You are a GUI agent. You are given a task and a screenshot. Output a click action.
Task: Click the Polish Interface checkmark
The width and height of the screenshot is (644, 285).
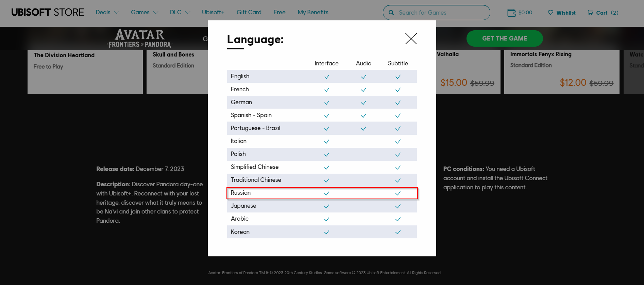coord(327,155)
